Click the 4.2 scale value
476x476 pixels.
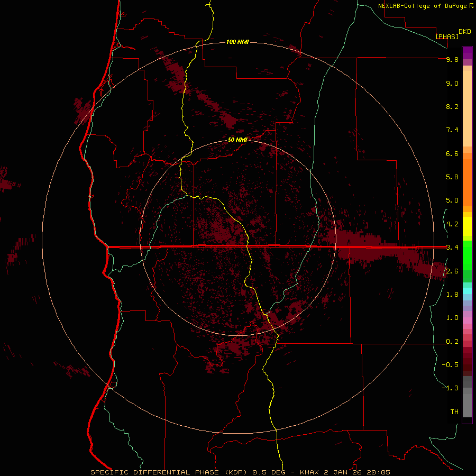[452, 224]
